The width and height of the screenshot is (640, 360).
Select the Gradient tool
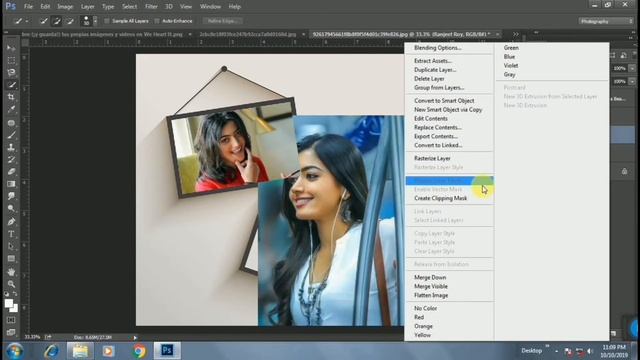11,184
